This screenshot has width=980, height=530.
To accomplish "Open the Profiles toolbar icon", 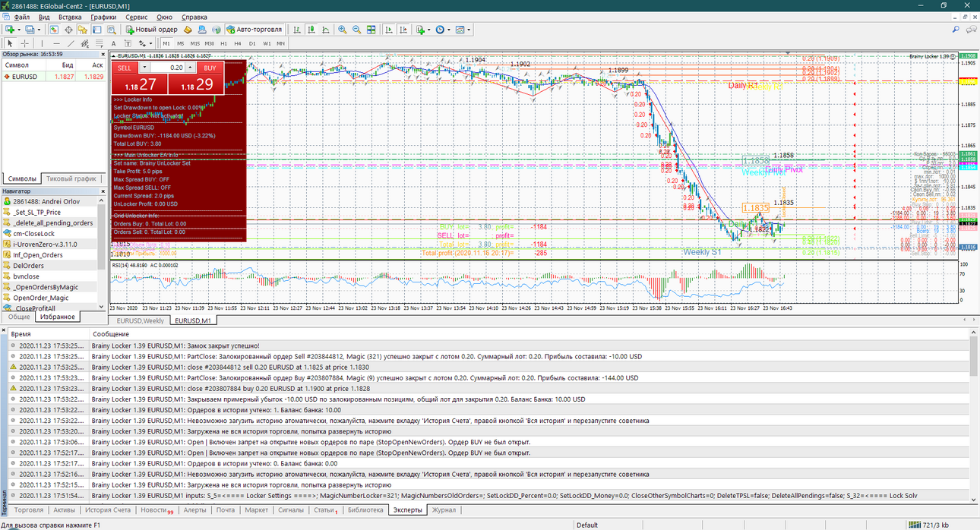I will pyautogui.click(x=30, y=30).
